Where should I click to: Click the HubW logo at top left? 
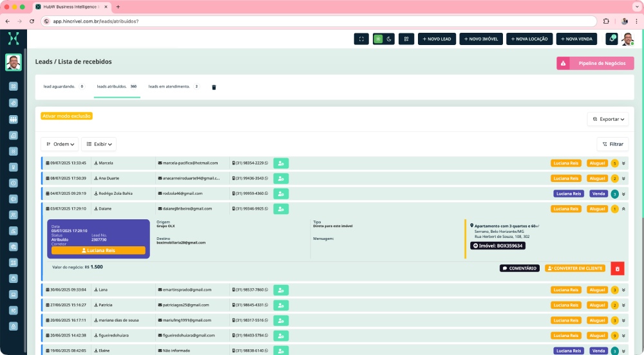[13, 39]
